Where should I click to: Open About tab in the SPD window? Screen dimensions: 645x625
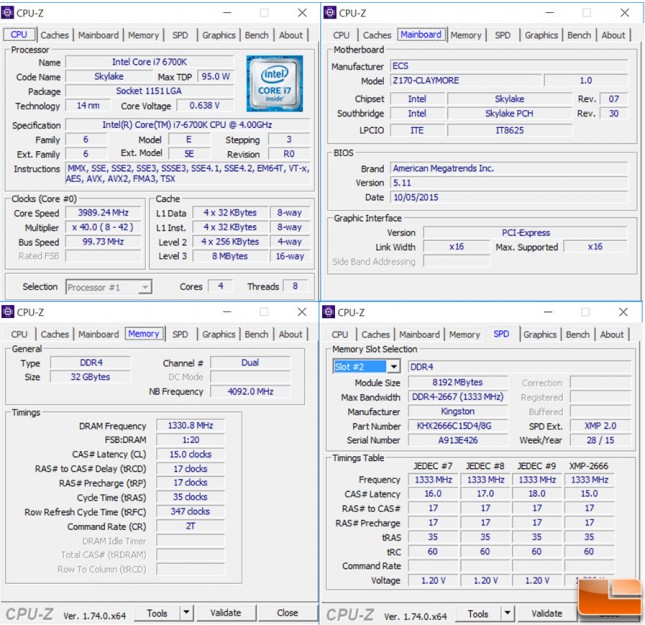pos(612,335)
